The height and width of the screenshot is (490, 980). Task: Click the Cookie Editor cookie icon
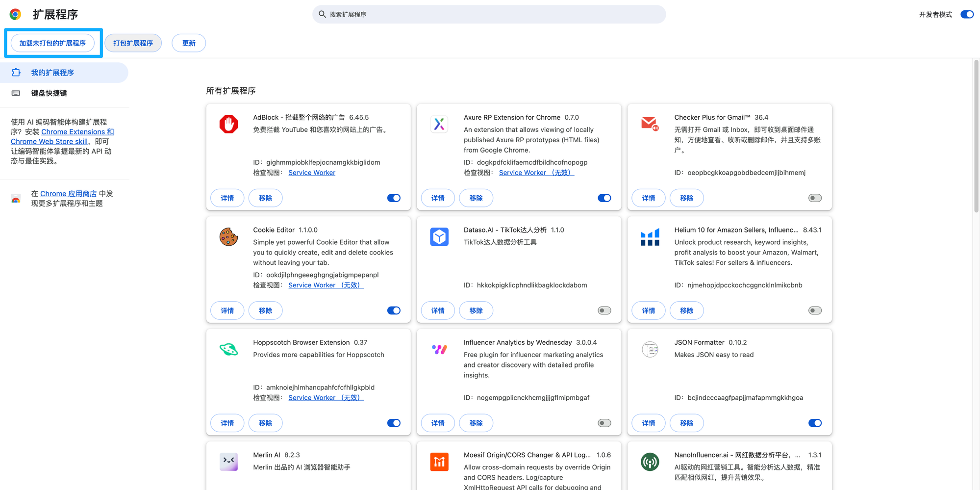(x=228, y=237)
